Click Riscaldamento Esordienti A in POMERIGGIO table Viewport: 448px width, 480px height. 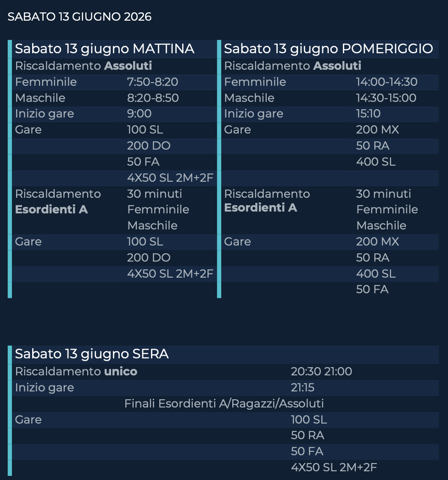pyautogui.click(x=267, y=201)
